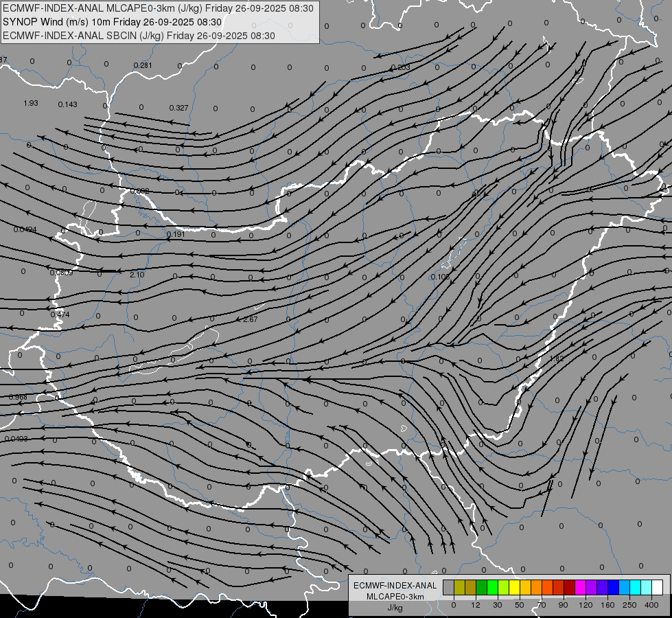Click the J/kg unit label in the legend
The height and width of the screenshot is (618, 672).
click(395, 608)
